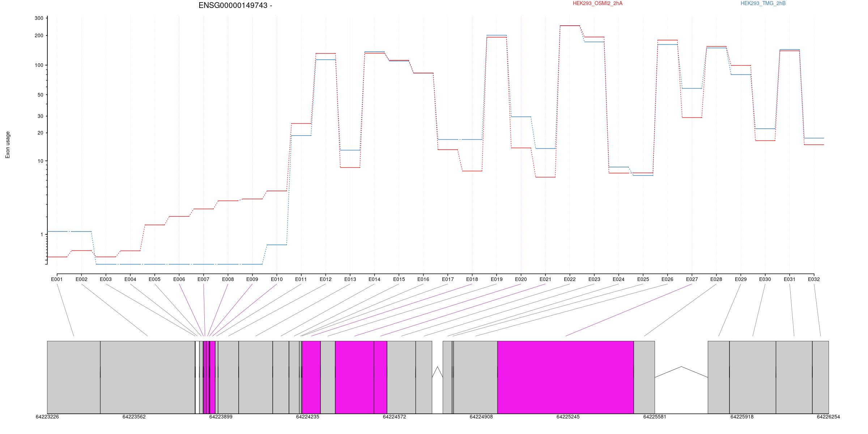The image size is (868, 434).
Task: Click exon label E013
Action: (350, 279)
